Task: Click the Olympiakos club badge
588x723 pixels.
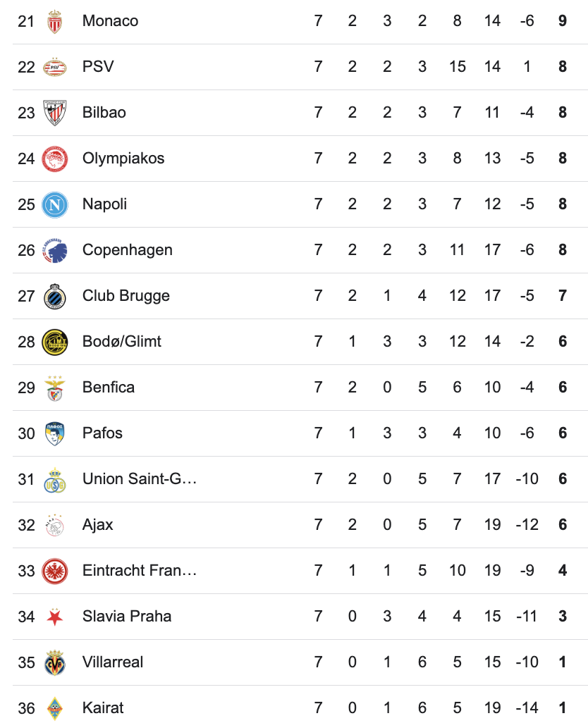Action: 54,159
